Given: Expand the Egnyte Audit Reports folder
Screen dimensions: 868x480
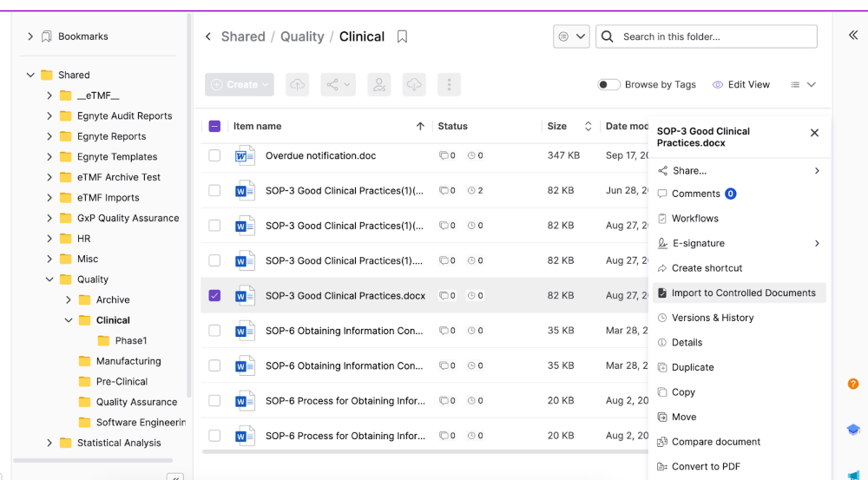Looking at the screenshot, I should (49, 115).
